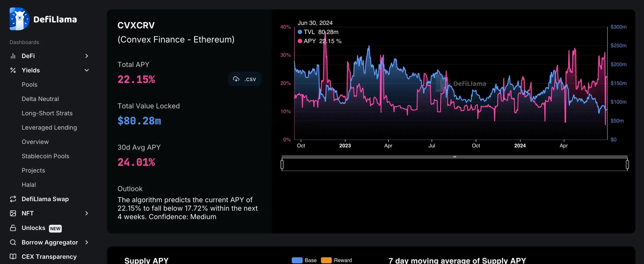The image size is (644, 264).
Task: Open Leveraged Lending page
Action: pyautogui.click(x=49, y=127)
